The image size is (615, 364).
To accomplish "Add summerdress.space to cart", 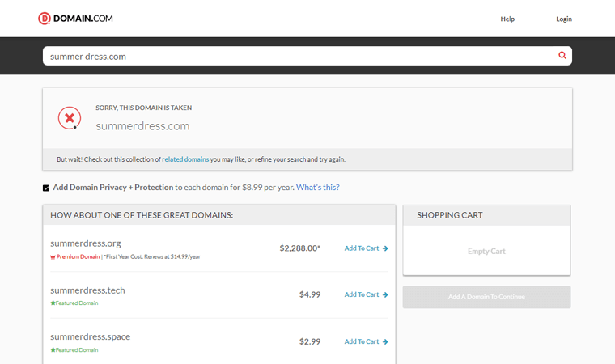I will tap(362, 341).
